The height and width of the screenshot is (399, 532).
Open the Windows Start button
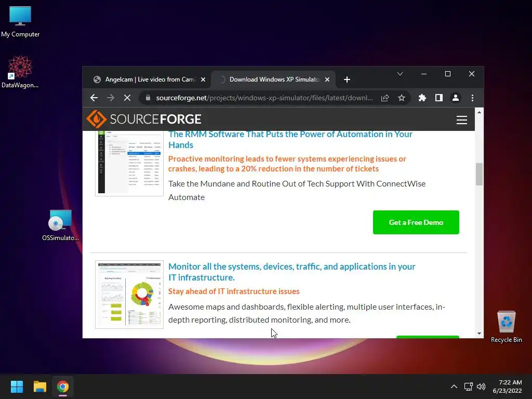coord(17,387)
